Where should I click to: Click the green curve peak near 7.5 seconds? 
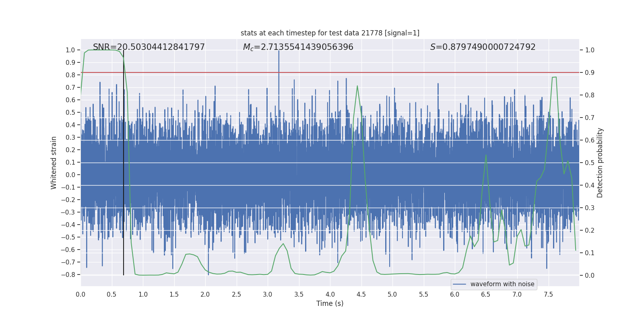click(x=554, y=77)
